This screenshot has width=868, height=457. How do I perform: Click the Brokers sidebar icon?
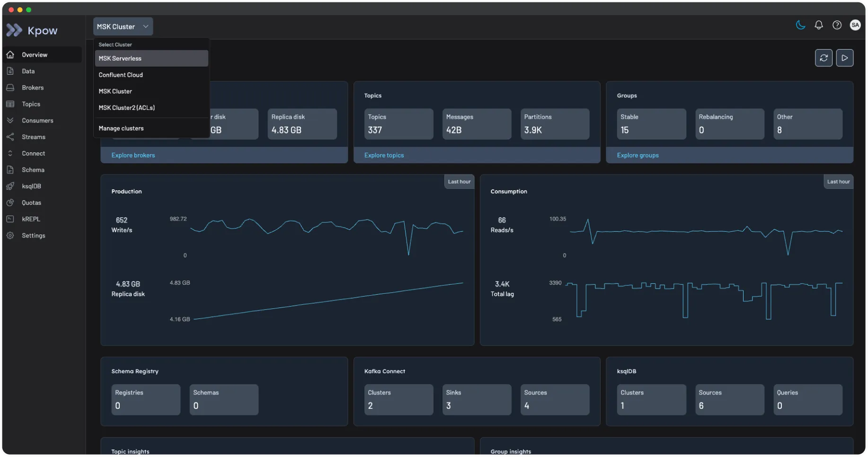(x=10, y=88)
